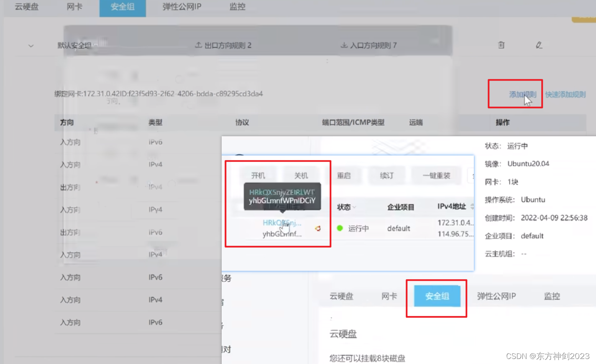Edit the default security group via pencil icon
The image size is (596, 364).
(x=539, y=45)
